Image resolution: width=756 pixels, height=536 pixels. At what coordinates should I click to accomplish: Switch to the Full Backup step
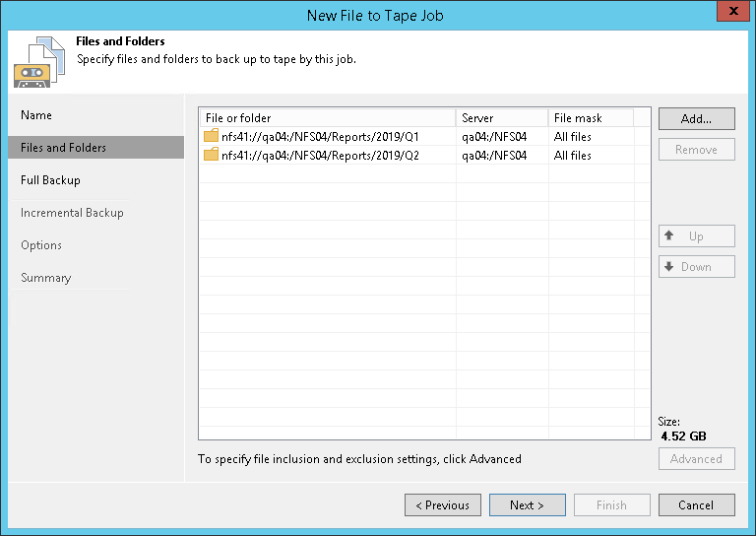click(50, 180)
